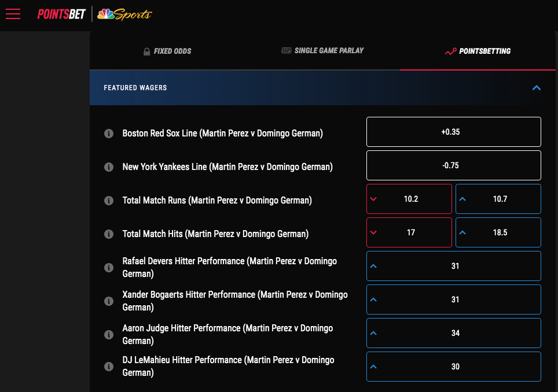Image resolution: width=558 pixels, height=392 pixels.
Task: Click info icon for Total Match Hits
Action: (108, 234)
